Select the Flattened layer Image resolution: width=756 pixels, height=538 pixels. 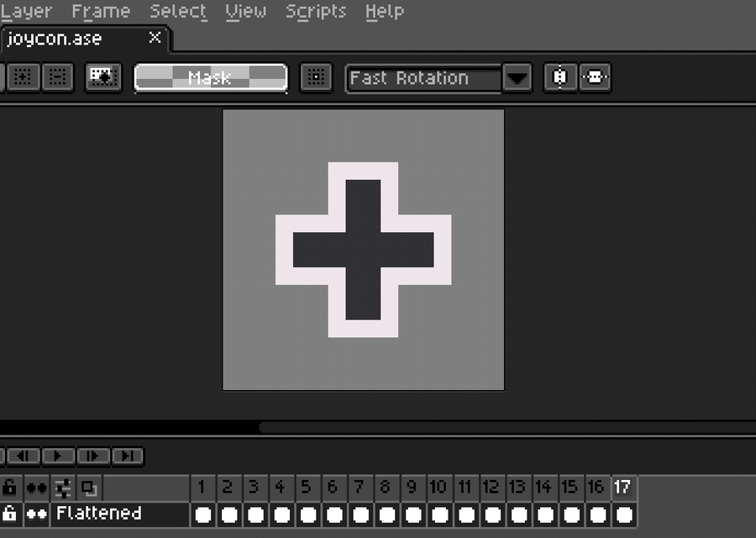coord(119,514)
